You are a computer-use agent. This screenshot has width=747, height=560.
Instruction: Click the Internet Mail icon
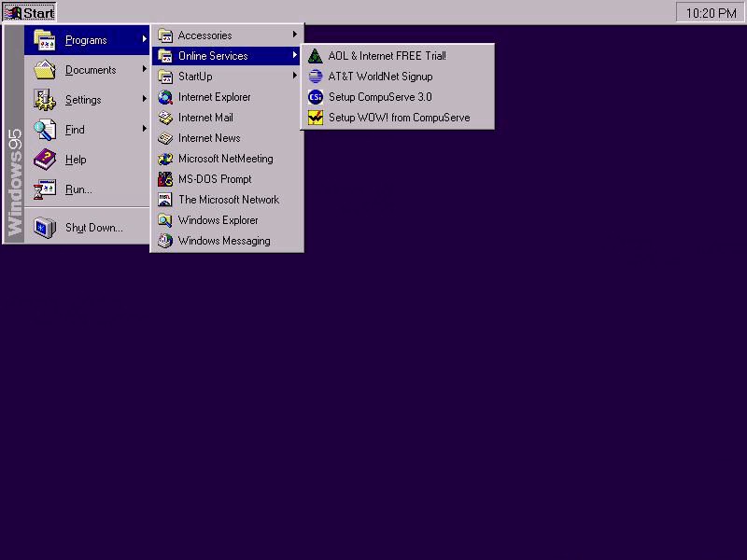pos(165,118)
